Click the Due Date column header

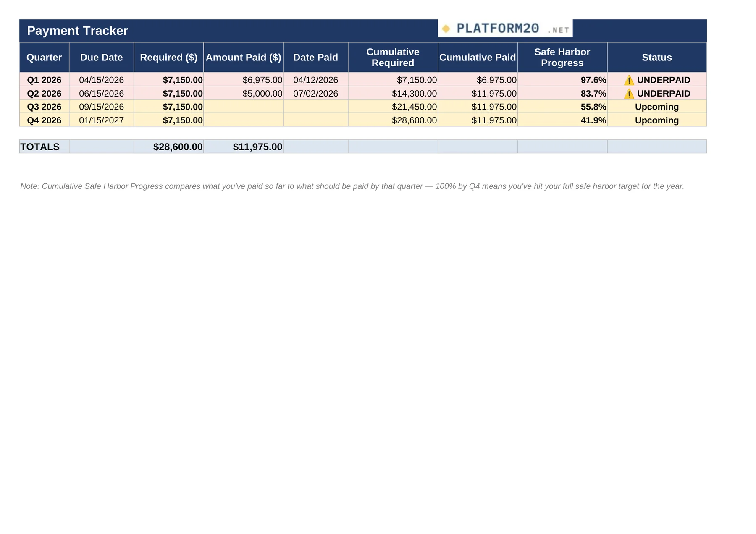point(101,58)
